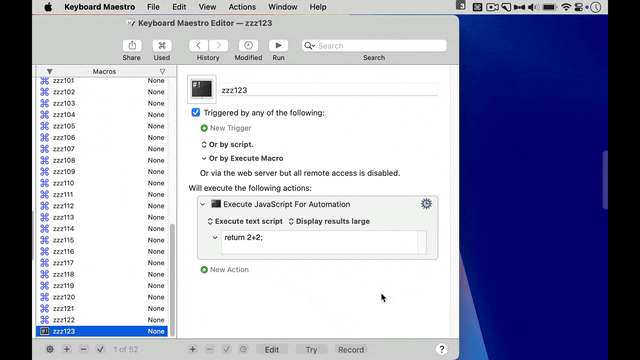Viewport: 640px width, 360px height.
Task: Open the Keyboard Maestro menu
Action: coord(100,7)
